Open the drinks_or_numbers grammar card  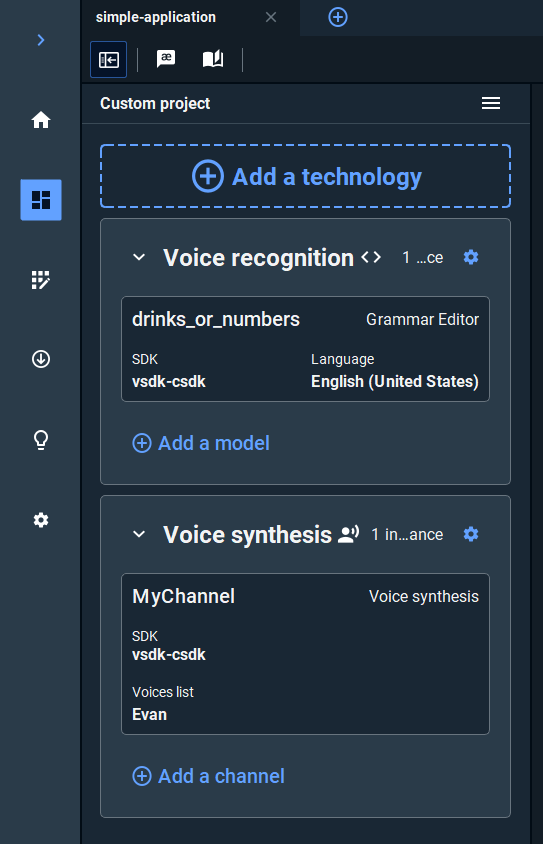point(305,349)
